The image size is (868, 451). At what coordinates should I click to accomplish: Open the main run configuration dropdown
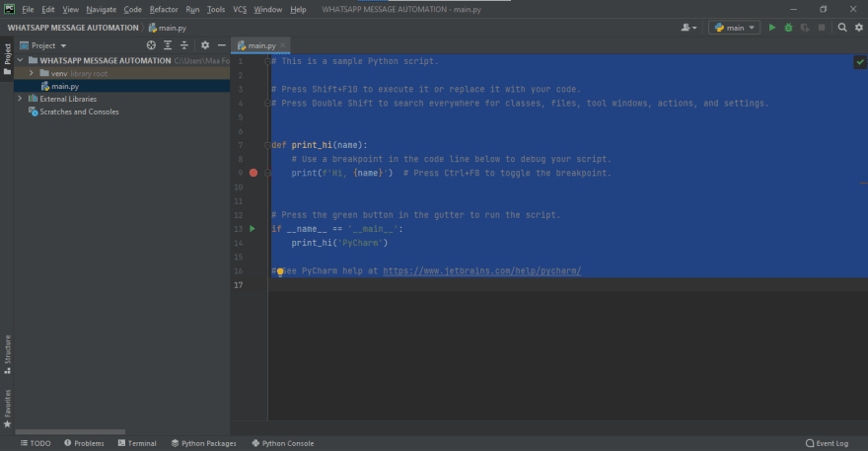tap(734, 28)
